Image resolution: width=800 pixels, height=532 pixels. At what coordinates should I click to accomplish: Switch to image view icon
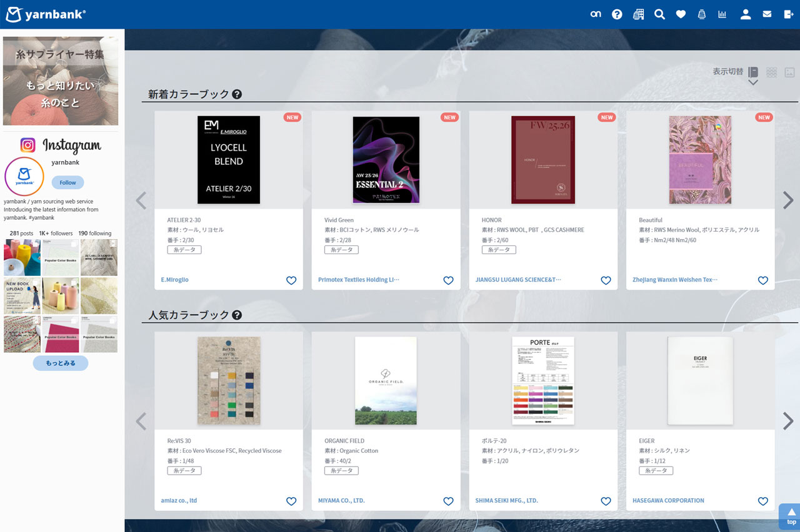(x=789, y=72)
